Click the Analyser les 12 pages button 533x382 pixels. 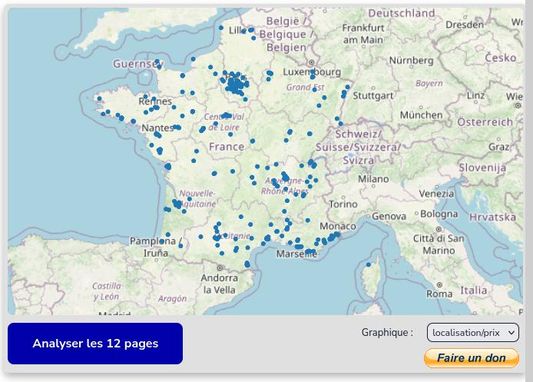[95, 344]
